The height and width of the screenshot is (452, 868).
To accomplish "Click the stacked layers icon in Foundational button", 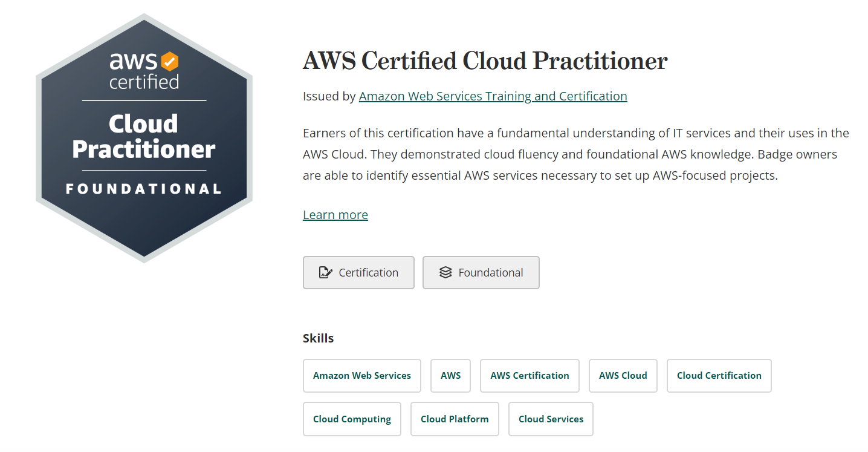I will [x=445, y=272].
